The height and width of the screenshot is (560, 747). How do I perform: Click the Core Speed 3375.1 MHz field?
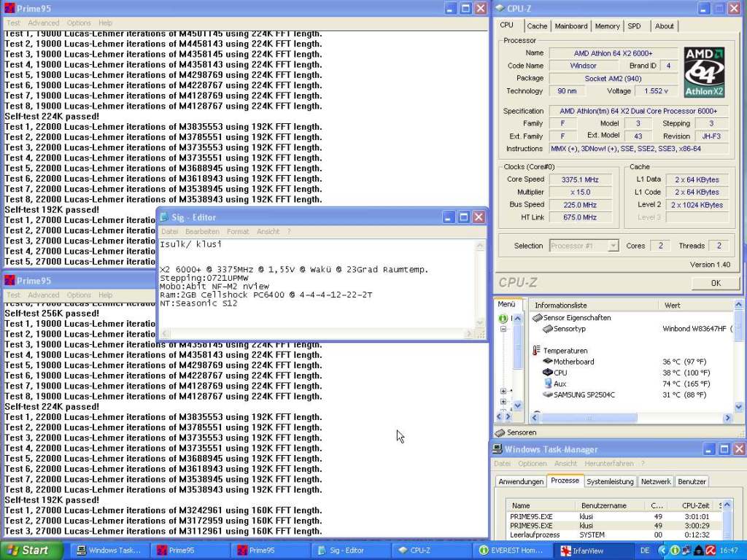(x=580, y=179)
